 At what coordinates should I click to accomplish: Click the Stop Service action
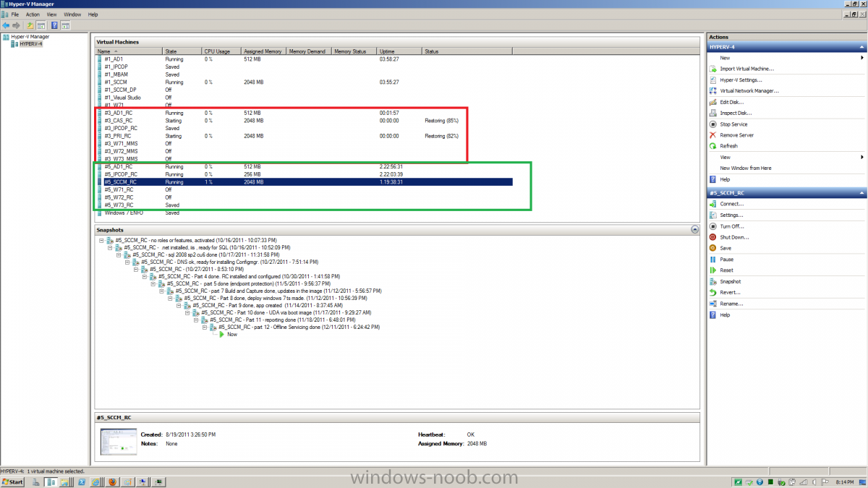[x=733, y=124]
